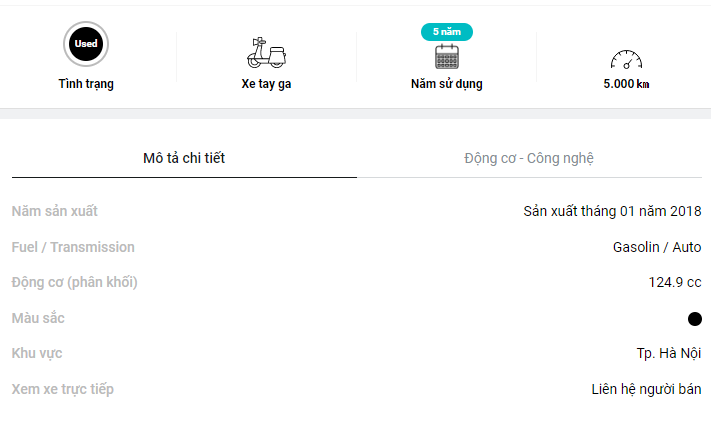Screen dimensions: 711x427
Task: Click the 124.9 cc engine value
Action: (675, 282)
